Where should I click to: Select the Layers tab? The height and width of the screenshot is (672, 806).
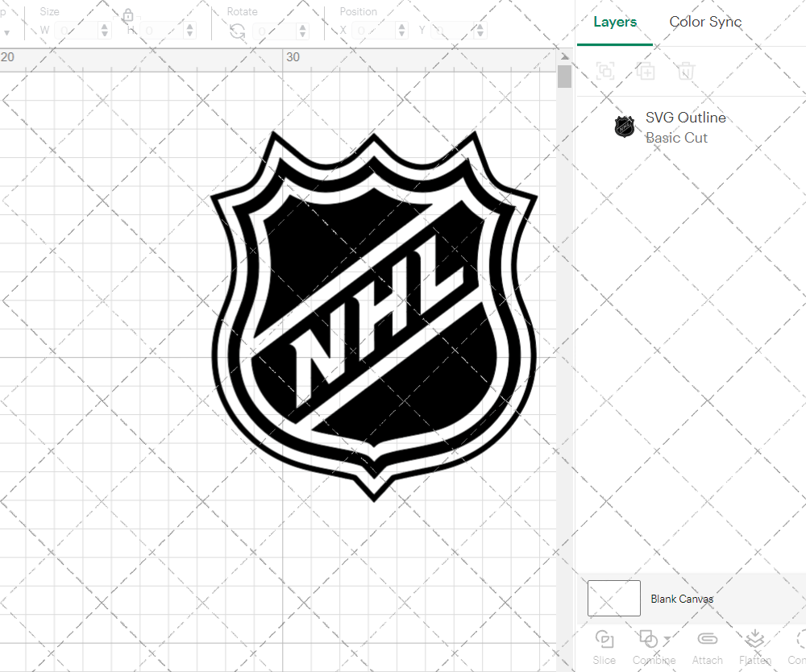pyautogui.click(x=614, y=22)
